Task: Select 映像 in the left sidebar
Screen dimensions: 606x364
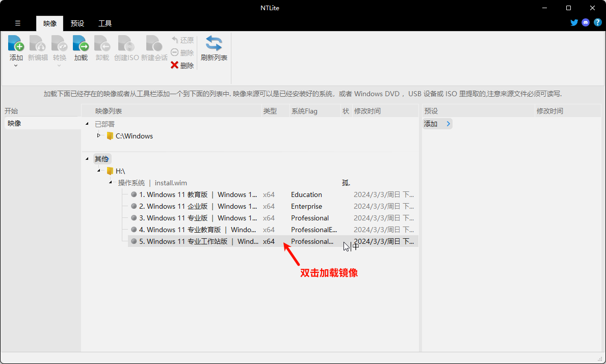Action: coord(42,123)
